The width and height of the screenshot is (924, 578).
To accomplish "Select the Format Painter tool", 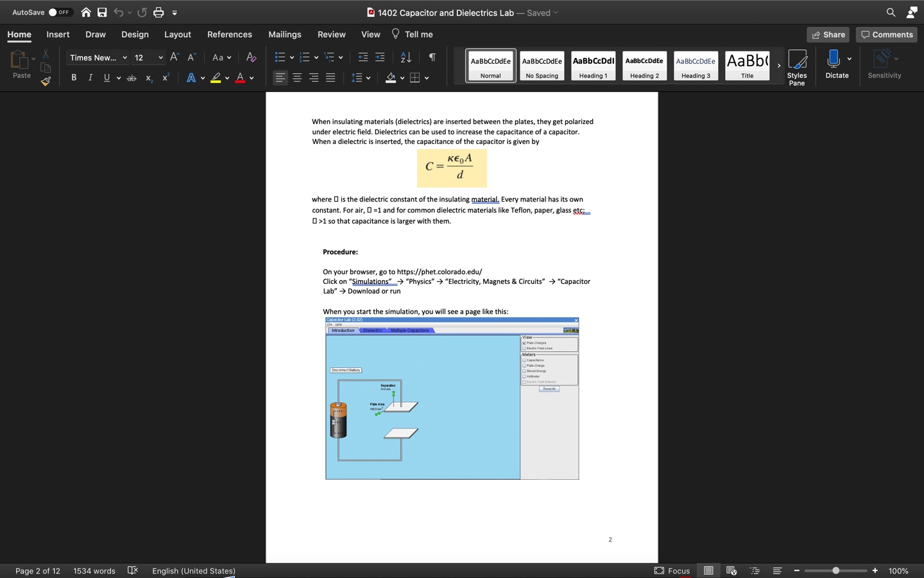I will point(46,82).
